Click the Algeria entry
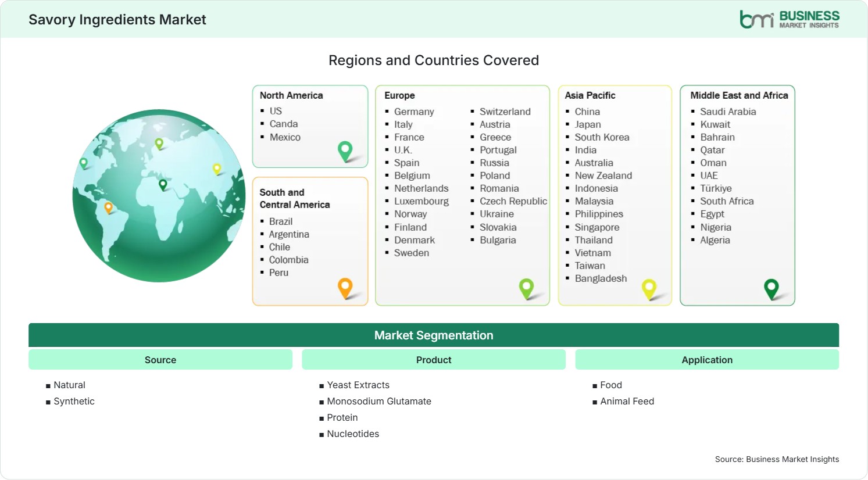This screenshot has height=480, width=868. [715, 240]
